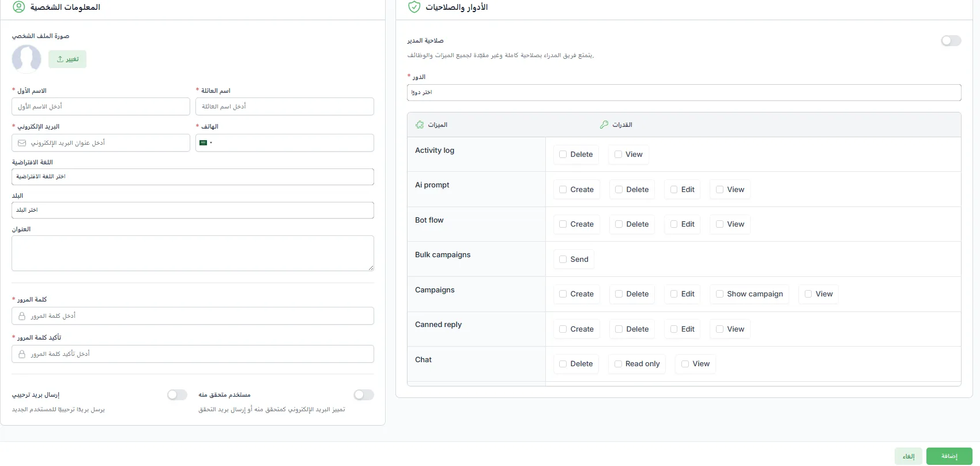980x466 pixels.
Task: Check View for Ai prompt
Action: pos(719,190)
